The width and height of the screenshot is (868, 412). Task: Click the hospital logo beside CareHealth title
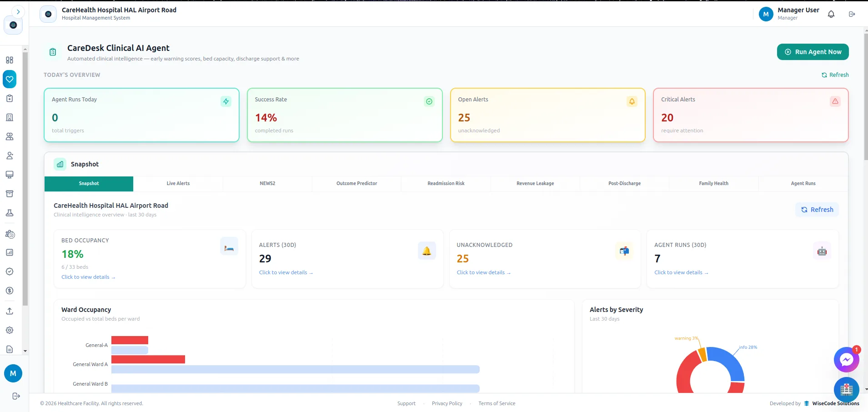click(48, 14)
